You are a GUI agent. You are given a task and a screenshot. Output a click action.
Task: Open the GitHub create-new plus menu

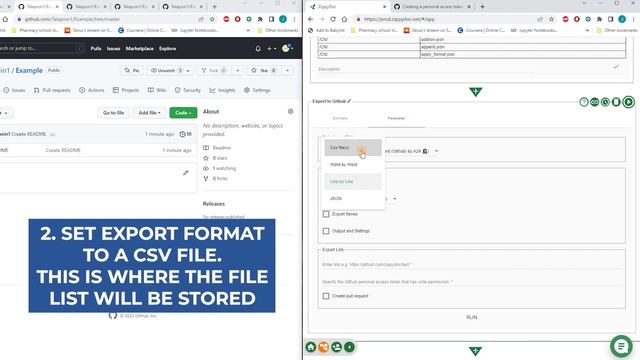click(x=271, y=49)
